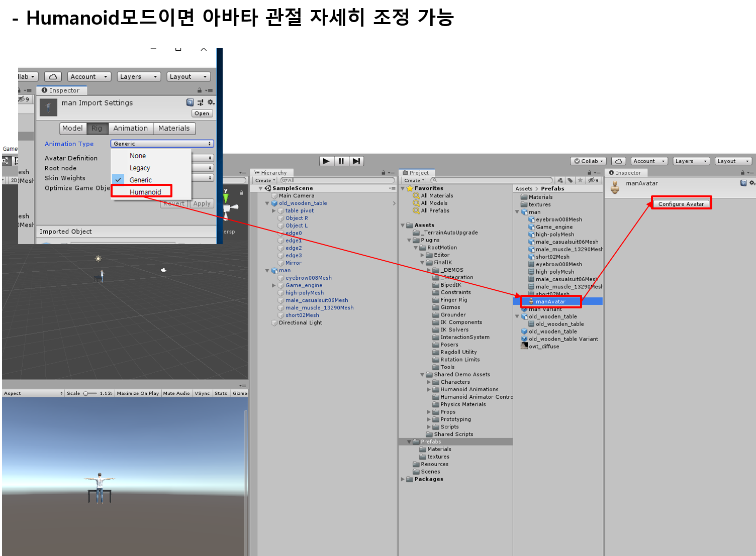The width and height of the screenshot is (756, 556).
Task: Click the Search by Type icon in Project
Action: click(x=560, y=180)
